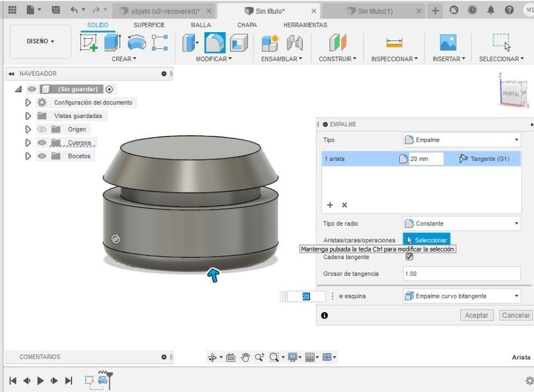The height and width of the screenshot is (392, 534).
Task: Click the Select tool icon in Seleccionar
Action: pos(502,42)
